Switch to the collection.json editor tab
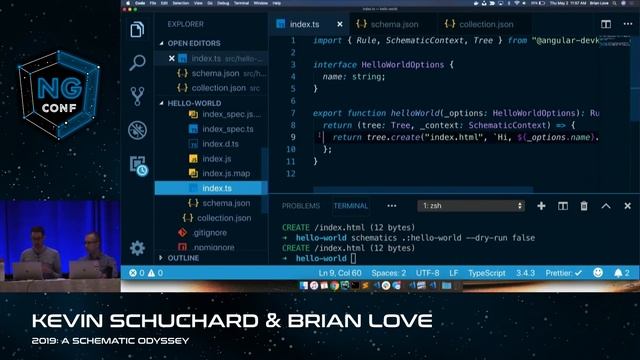 (483, 24)
